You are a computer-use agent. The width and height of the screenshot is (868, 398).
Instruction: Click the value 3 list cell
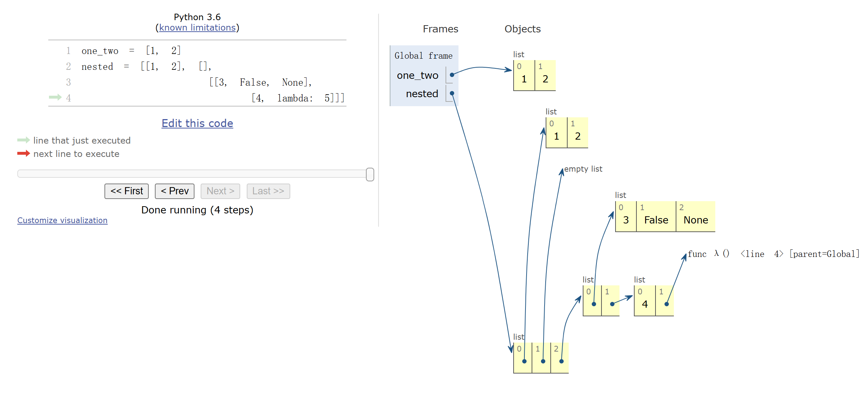pyautogui.click(x=626, y=217)
